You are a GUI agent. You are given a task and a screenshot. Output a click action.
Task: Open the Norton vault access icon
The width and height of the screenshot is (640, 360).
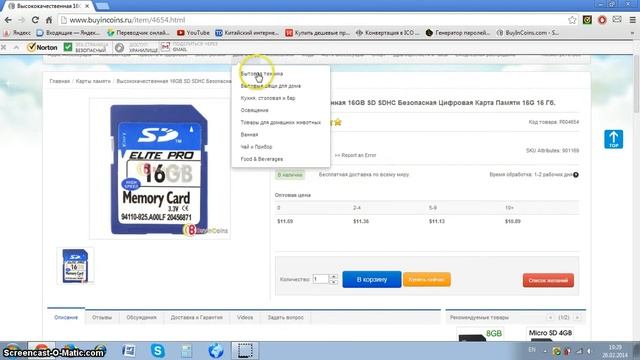(119, 47)
